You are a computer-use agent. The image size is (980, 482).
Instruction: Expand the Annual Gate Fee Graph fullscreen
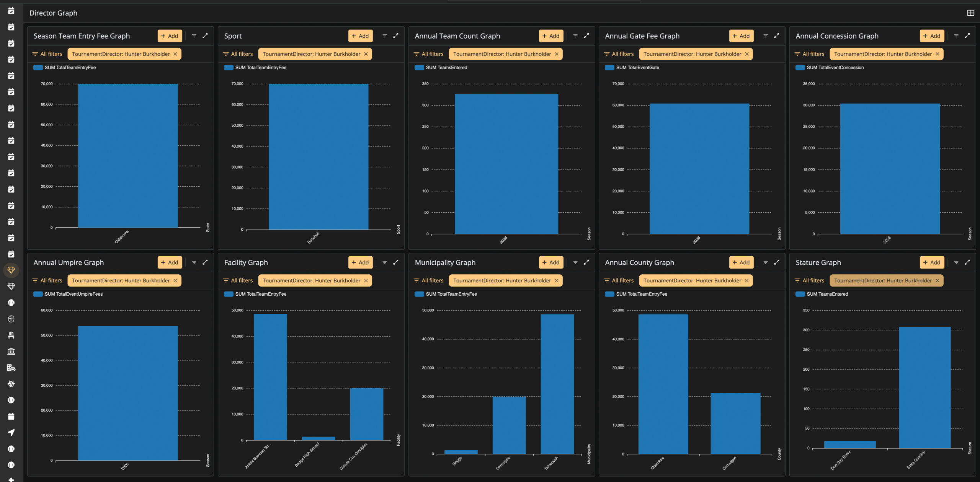777,36
